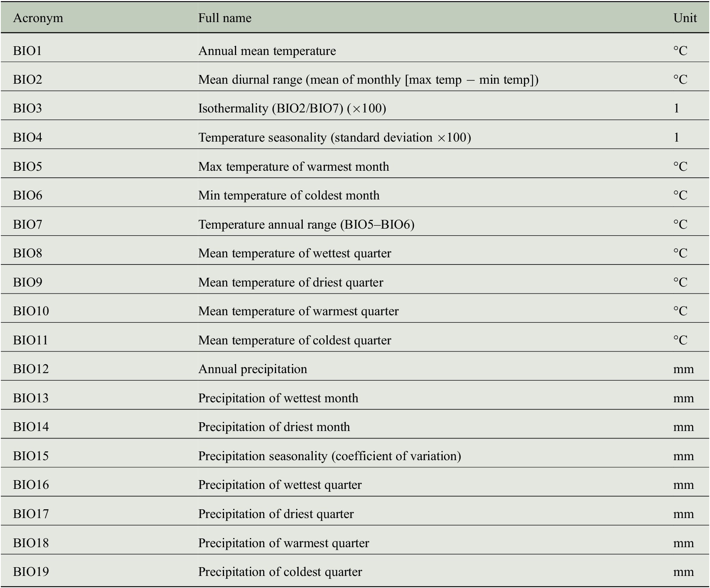This screenshot has width=710, height=588.
Task: Click the Unit column header
Action: tap(685, 18)
